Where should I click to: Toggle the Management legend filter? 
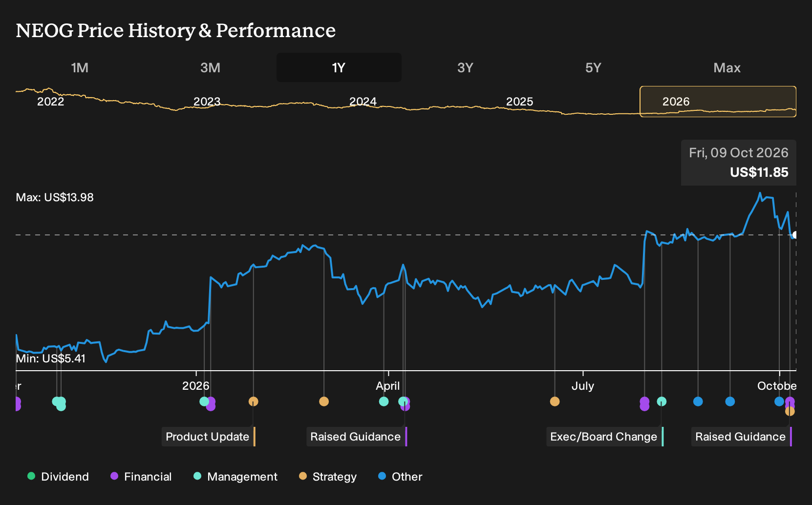[x=235, y=477]
